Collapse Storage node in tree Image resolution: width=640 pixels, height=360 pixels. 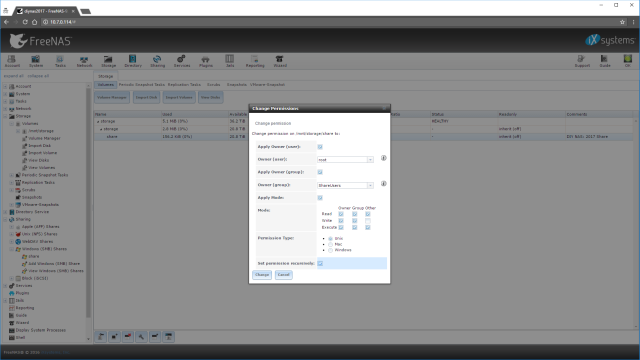point(5,116)
